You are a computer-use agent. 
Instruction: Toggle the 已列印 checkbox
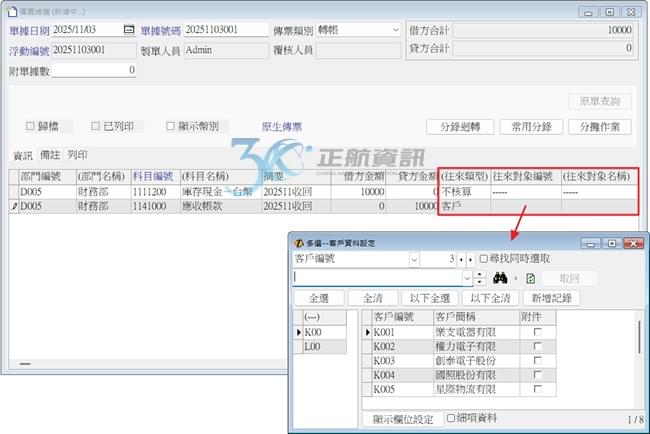point(95,126)
